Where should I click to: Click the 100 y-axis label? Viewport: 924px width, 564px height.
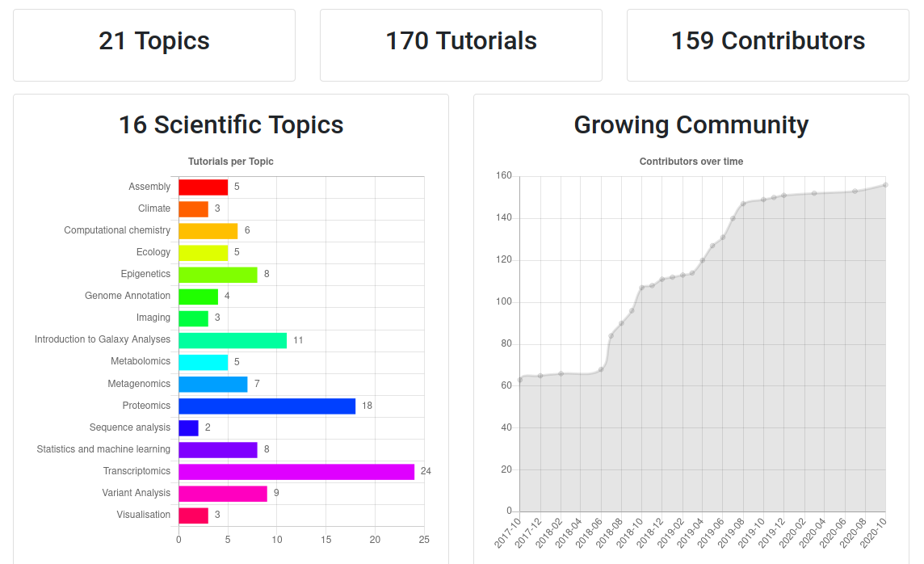pos(504,301)
